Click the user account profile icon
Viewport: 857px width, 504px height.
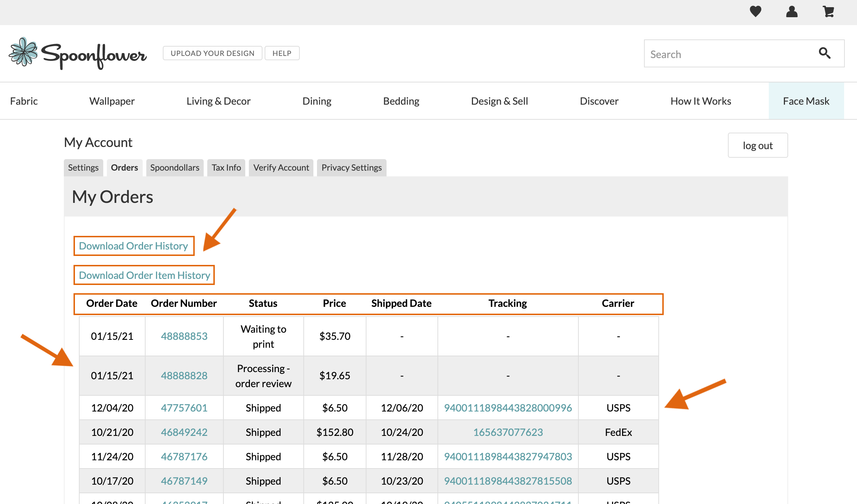click(792, 11)
